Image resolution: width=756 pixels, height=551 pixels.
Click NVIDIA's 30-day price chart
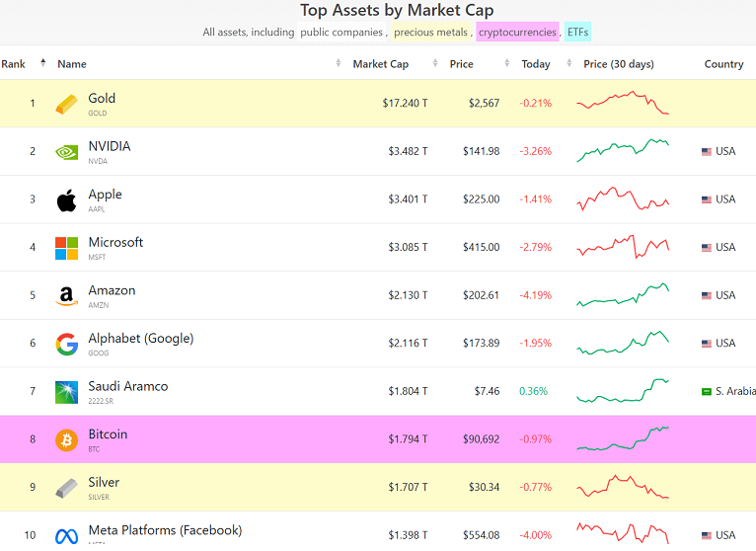623,150
